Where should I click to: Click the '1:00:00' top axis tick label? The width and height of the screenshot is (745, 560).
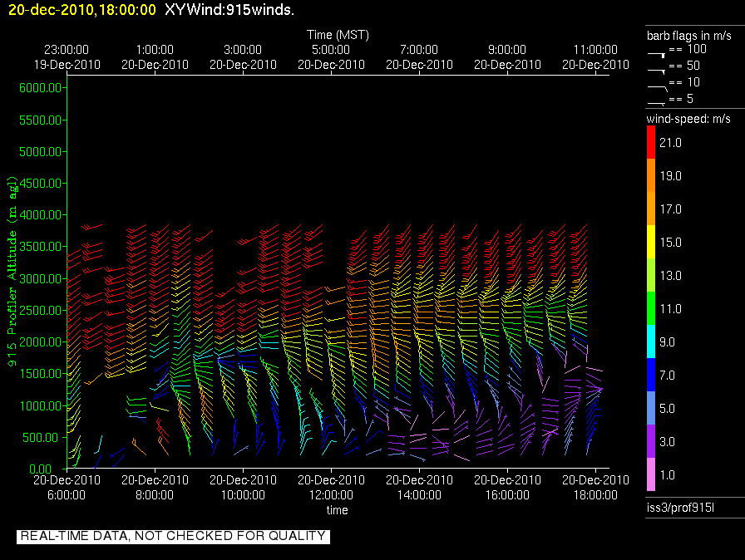click(155, 50)
